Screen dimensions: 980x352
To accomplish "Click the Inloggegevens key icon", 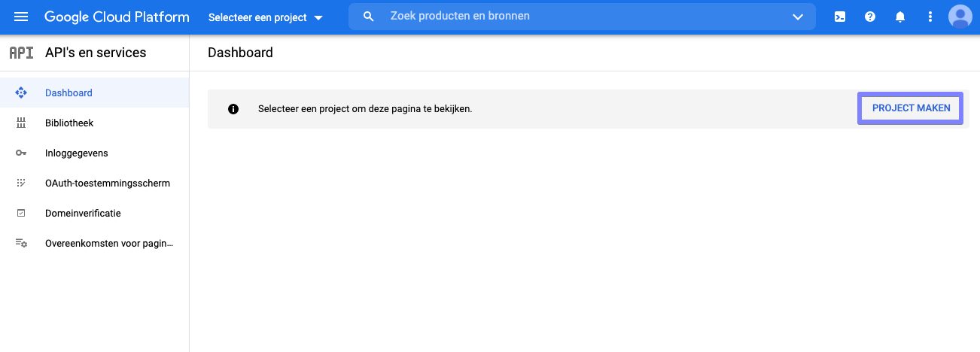I will tap(21, 153).
